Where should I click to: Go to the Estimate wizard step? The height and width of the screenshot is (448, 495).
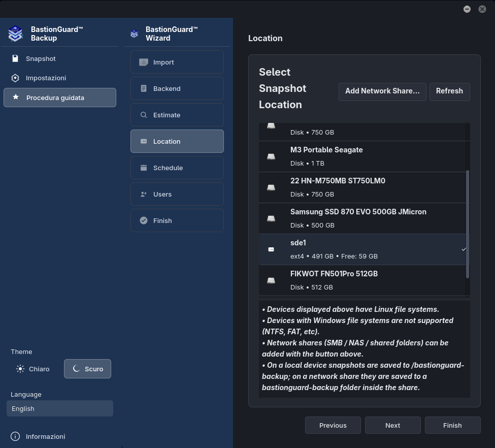pos(177,115)
